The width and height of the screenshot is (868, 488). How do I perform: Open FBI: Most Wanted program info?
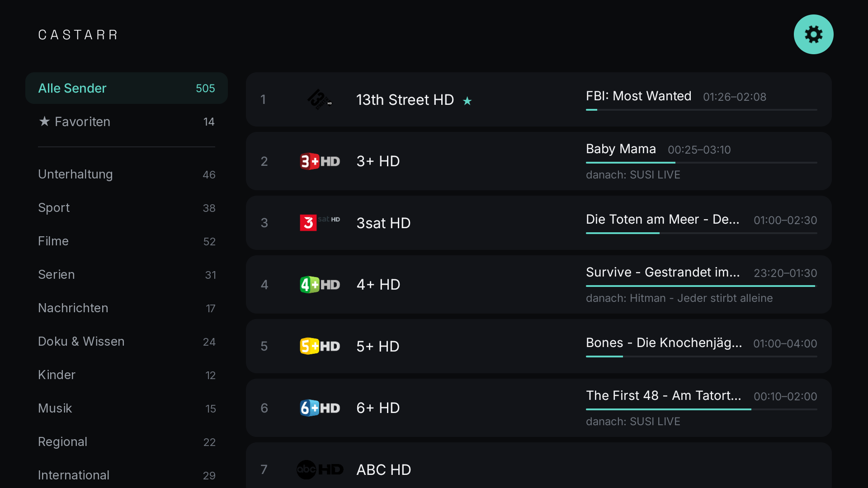click(x=638, y=96)
